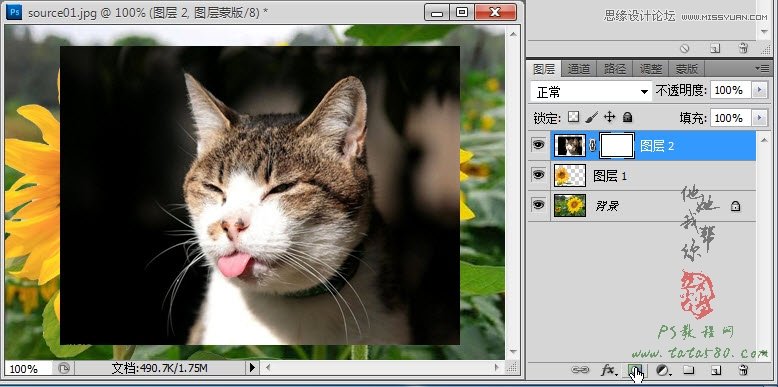Screen dimensions: 778x387
Task: Click the upper panel's new item icon
Action: click(715, 48)
